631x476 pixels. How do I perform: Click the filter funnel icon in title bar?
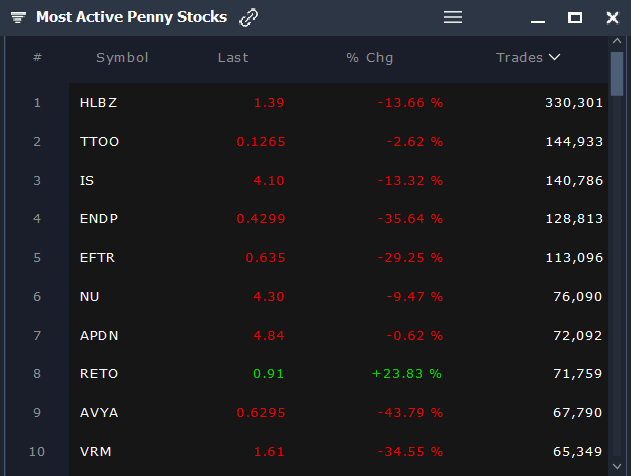coord(18,17)
